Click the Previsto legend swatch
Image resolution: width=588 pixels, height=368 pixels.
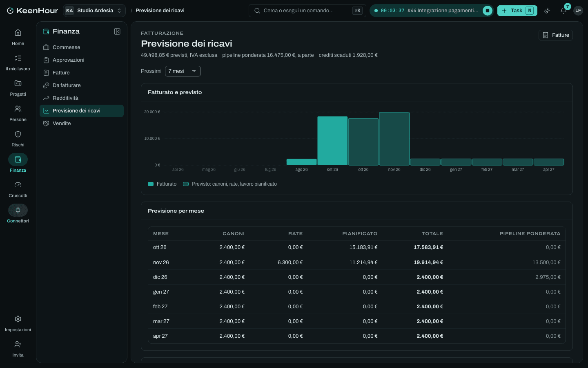186,184
